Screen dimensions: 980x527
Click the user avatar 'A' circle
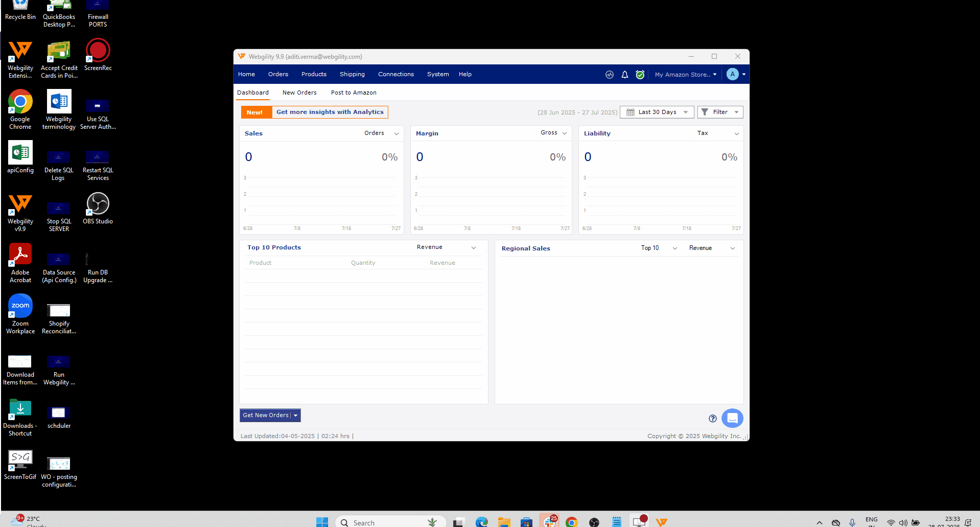click(x=733, y=74)
